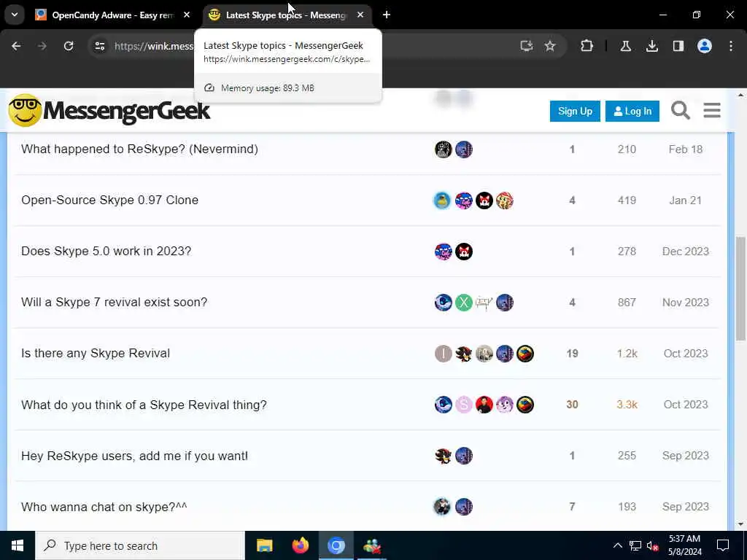Click the MessengerGeek logo
747x560 pixels.
(x=109, y=111)
